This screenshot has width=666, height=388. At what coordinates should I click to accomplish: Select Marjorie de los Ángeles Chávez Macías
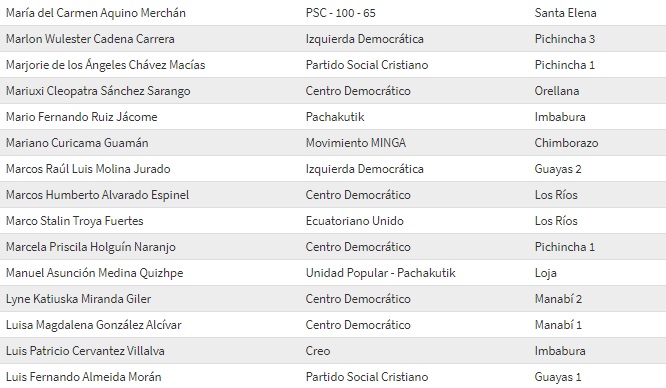point(105,65)
